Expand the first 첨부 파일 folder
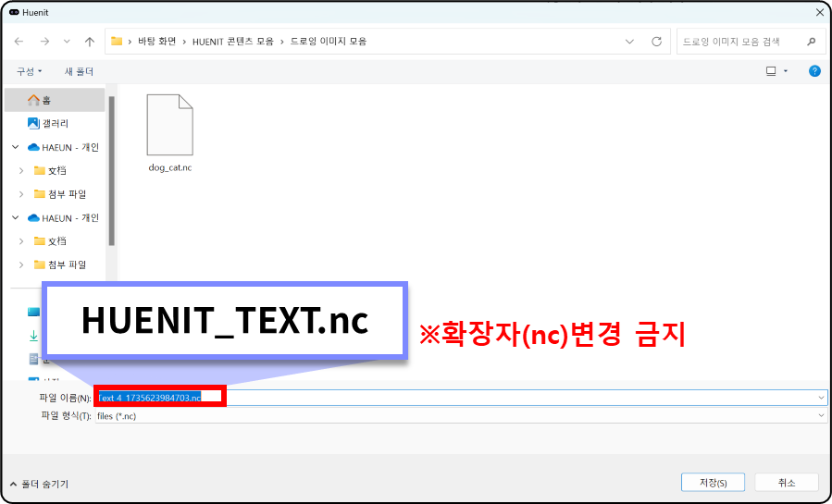 pos(21,194)
